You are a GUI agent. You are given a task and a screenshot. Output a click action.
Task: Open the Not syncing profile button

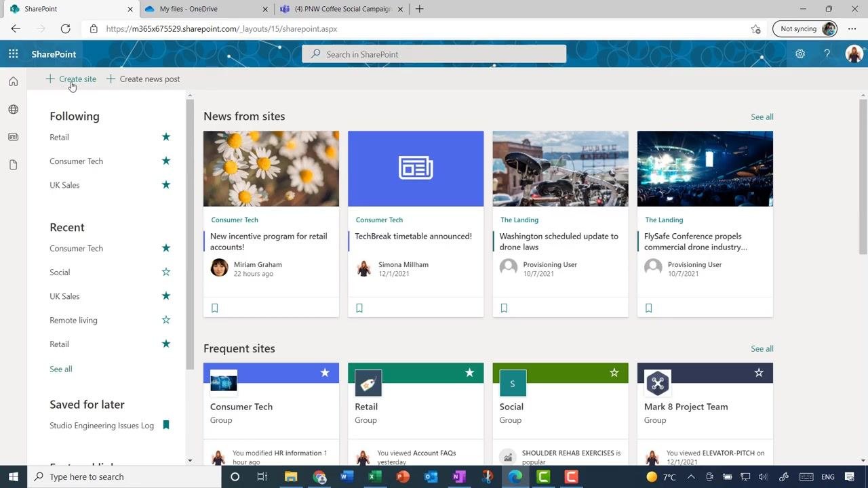pyautogui.click(x=805, y=28)
